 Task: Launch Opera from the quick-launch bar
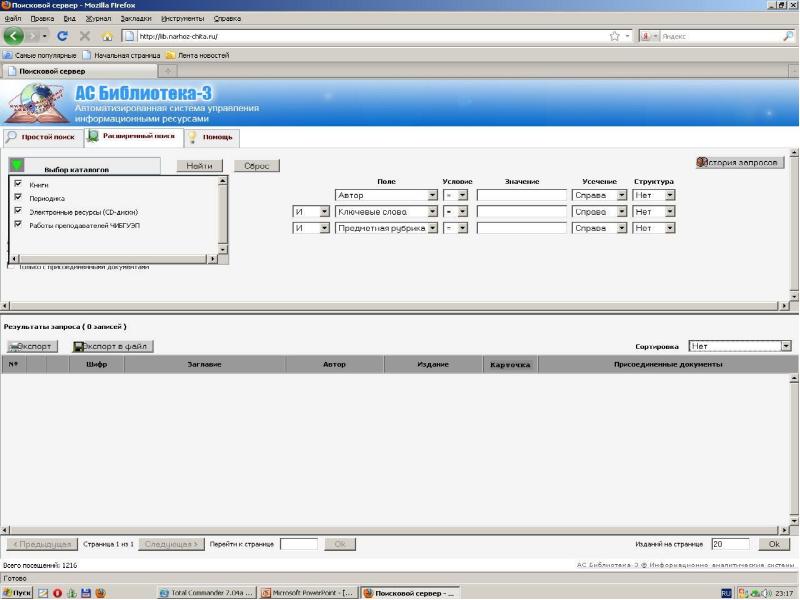click(x=57, y=593)
